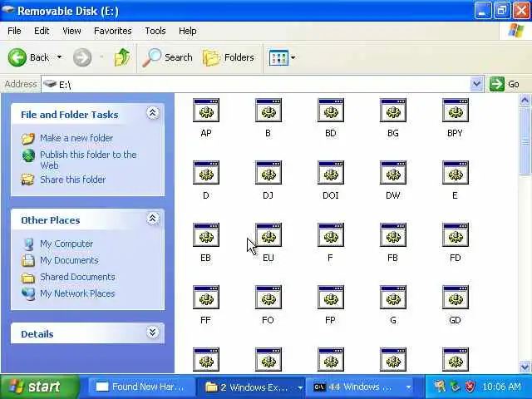Click Make a new folder
The width and height of the screenshot is (532, 399).
(76, 138)
